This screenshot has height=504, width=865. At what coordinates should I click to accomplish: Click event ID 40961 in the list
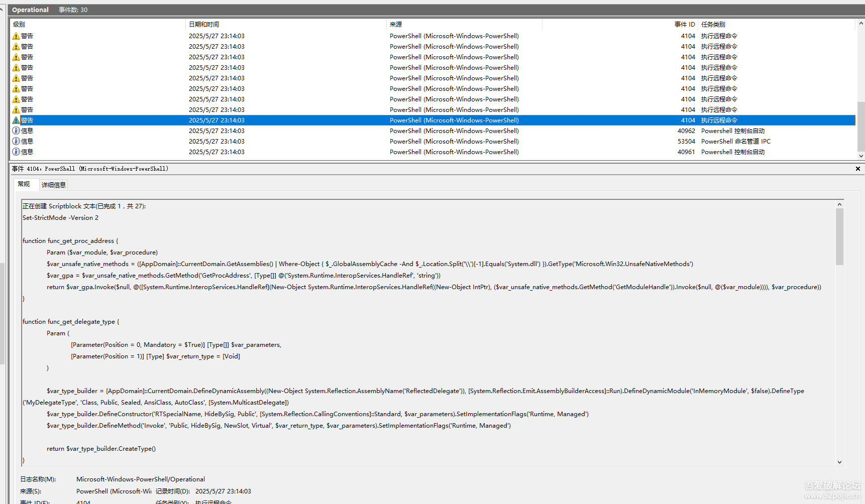coord(686,152)
